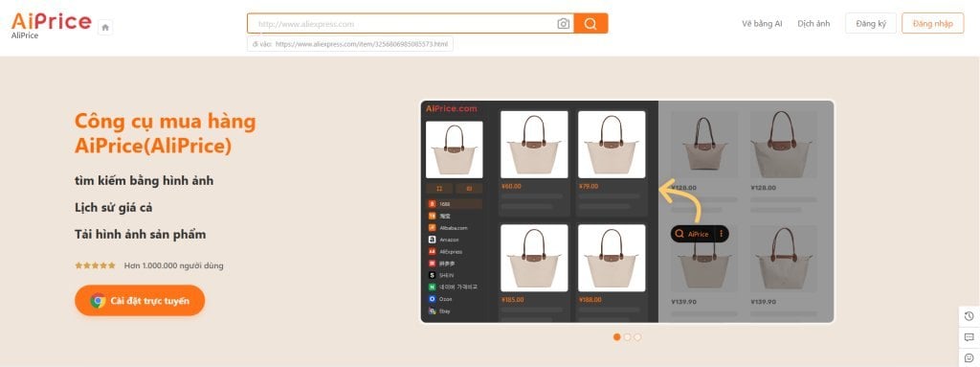Click the Chrome icon on install button
The width and height of the screenshot is (980, 367).
[x=98, y=301]
